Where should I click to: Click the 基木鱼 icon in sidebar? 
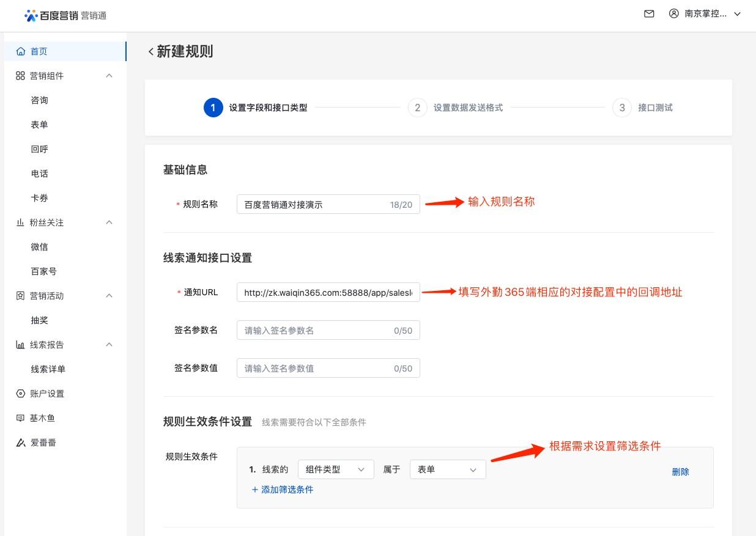click(x=20, y=418)
